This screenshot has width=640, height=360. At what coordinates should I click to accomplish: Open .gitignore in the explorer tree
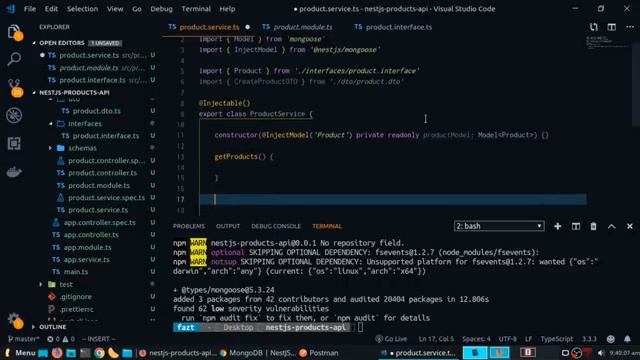76,297
